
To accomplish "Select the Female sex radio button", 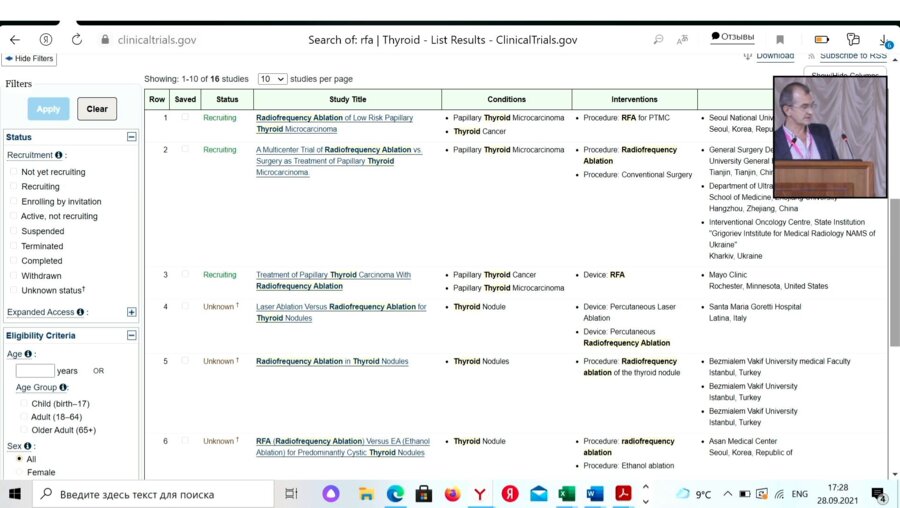I will click(x=21, y=473).
